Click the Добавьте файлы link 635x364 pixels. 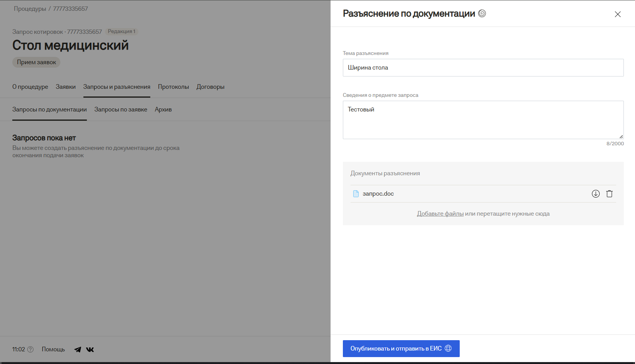tap(440, 214)
